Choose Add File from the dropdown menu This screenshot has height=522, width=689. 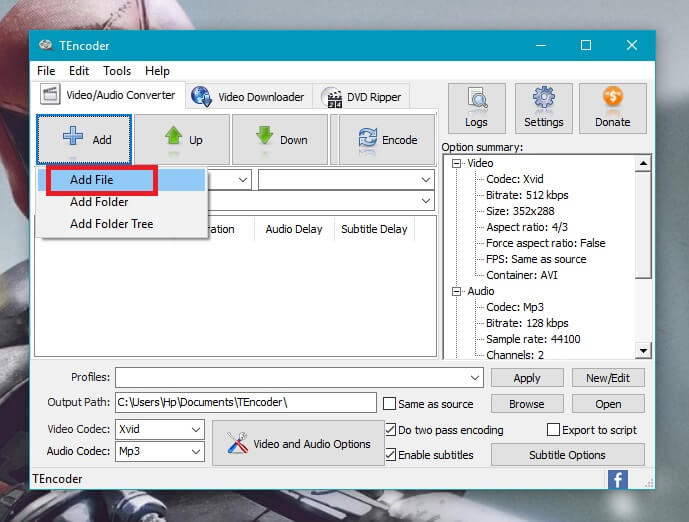click(121, 180)
